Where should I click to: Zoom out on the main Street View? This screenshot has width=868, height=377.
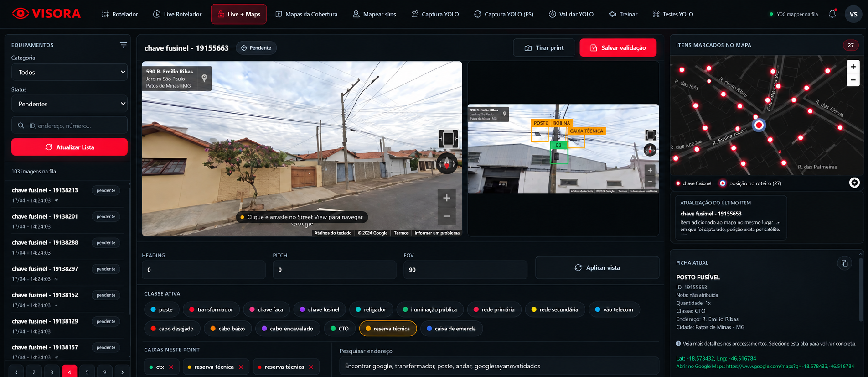447,216
